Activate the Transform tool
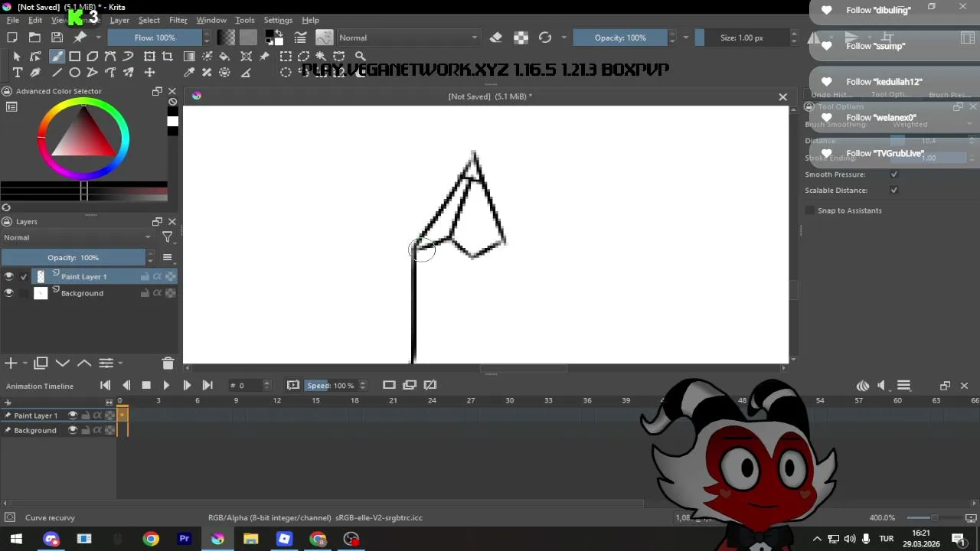Image resolution: width=980 pixels, height=551 pixels. point(149,56)
